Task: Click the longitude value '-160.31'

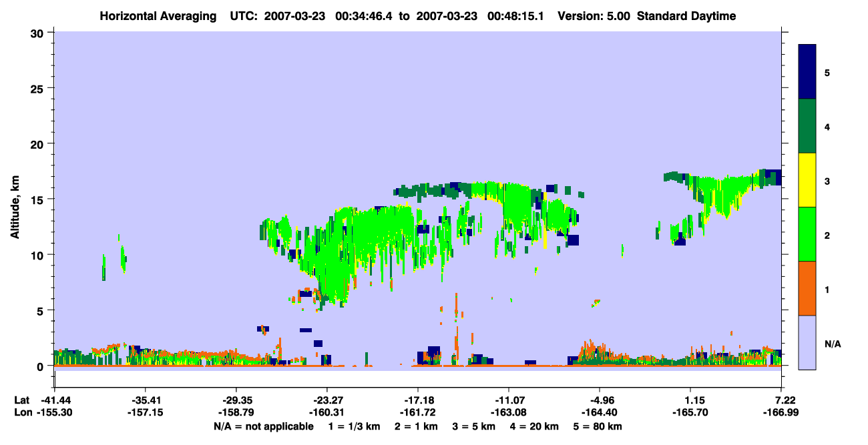Action: (x=327, y=413)
